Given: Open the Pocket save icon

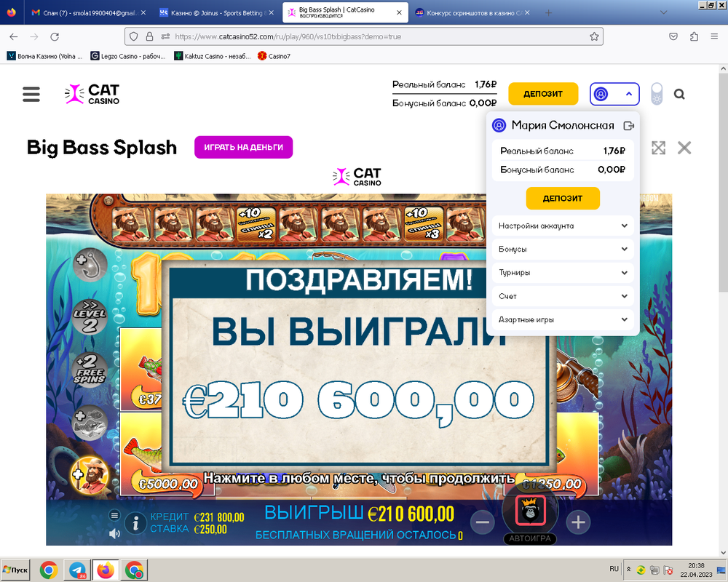Looking at the screenshot, I should coord(673,36).
